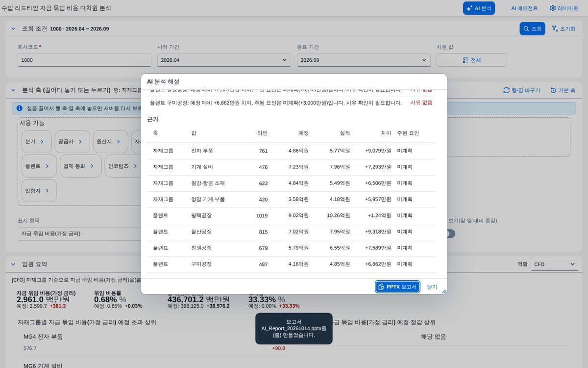Select the 창원공장 cell

[201, 248]
